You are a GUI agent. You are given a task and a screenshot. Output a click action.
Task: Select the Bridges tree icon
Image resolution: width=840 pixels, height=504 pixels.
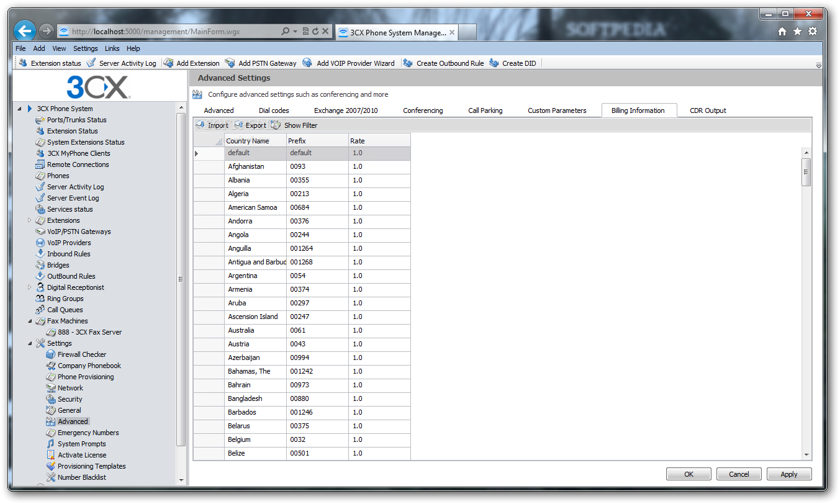40,265
